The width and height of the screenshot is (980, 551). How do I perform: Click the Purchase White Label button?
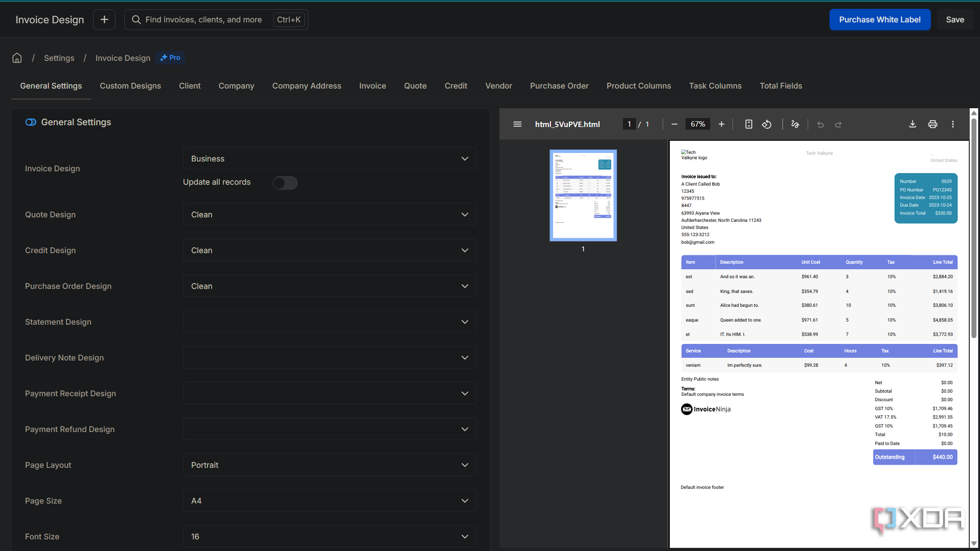(880, 20)
